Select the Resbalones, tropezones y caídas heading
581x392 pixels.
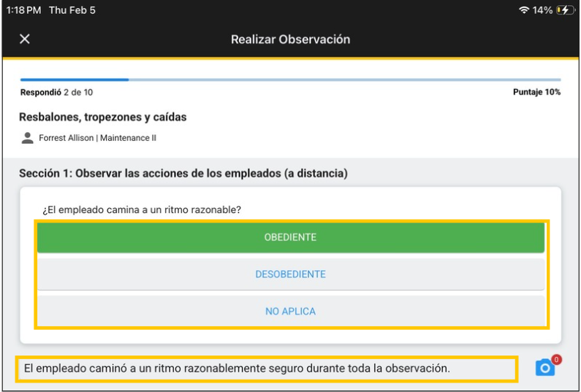103,117
